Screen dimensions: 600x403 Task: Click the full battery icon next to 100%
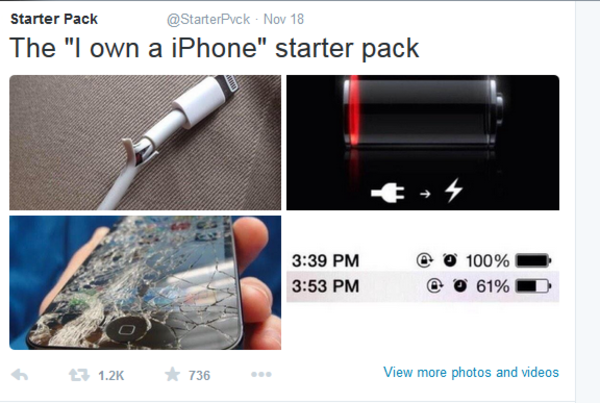tap(533, 261)
